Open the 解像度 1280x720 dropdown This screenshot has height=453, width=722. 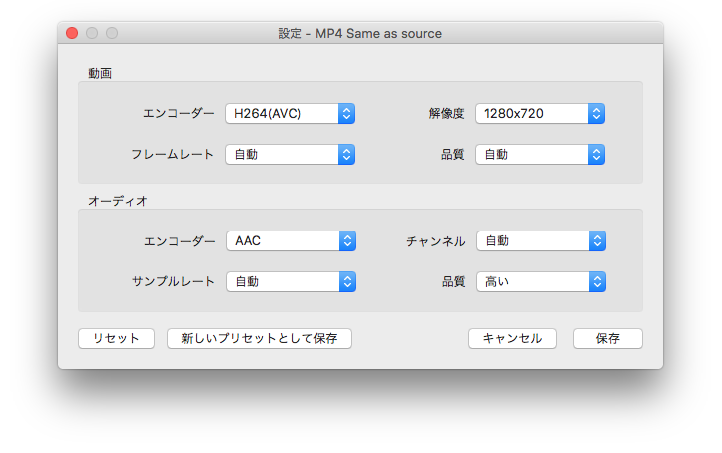click(x=540, y=113)
